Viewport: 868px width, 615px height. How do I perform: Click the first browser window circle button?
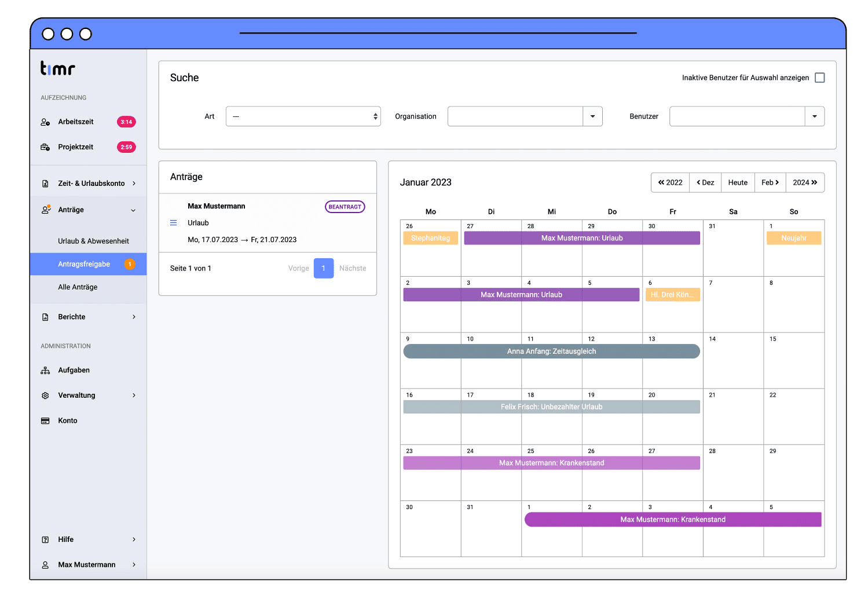coord(49,34)
